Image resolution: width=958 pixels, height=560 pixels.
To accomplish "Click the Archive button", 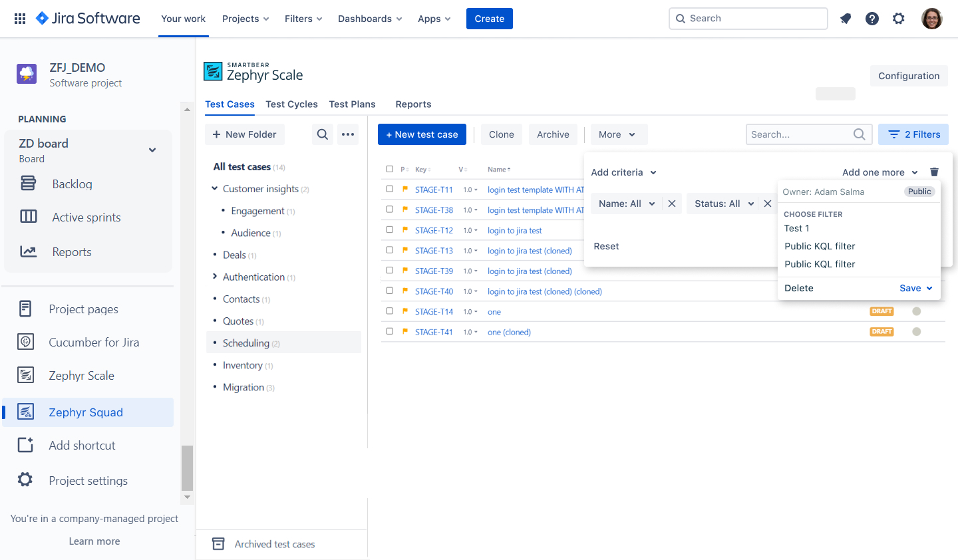I will point(553,134).
